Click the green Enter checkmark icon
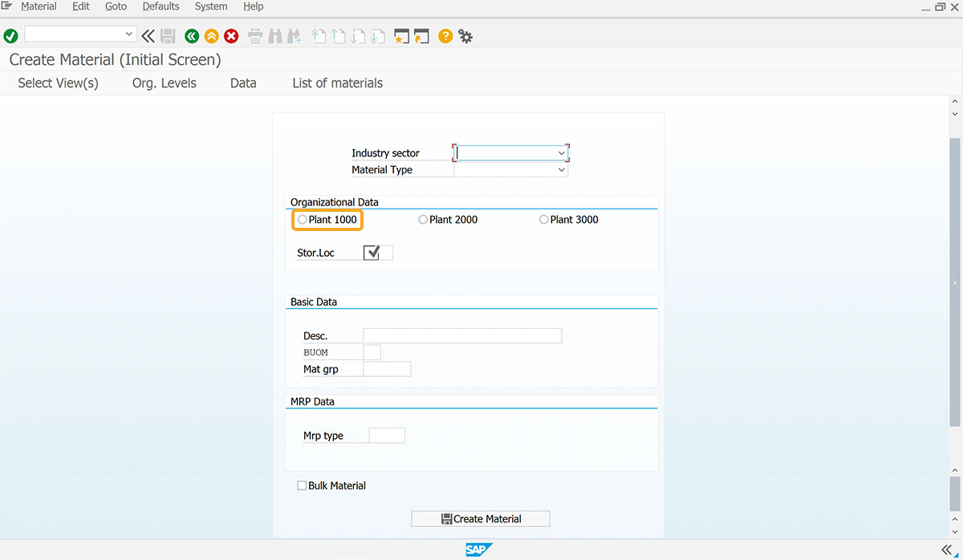The width and height of the screenshot is (963, 560). pyautogui.click(x=10, y=36)
